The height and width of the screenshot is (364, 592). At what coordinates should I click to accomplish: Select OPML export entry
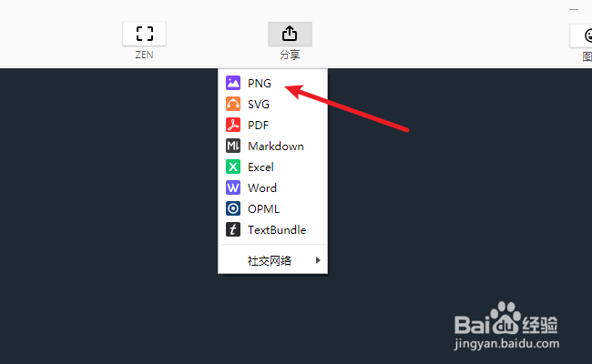[x=272, y=208]
